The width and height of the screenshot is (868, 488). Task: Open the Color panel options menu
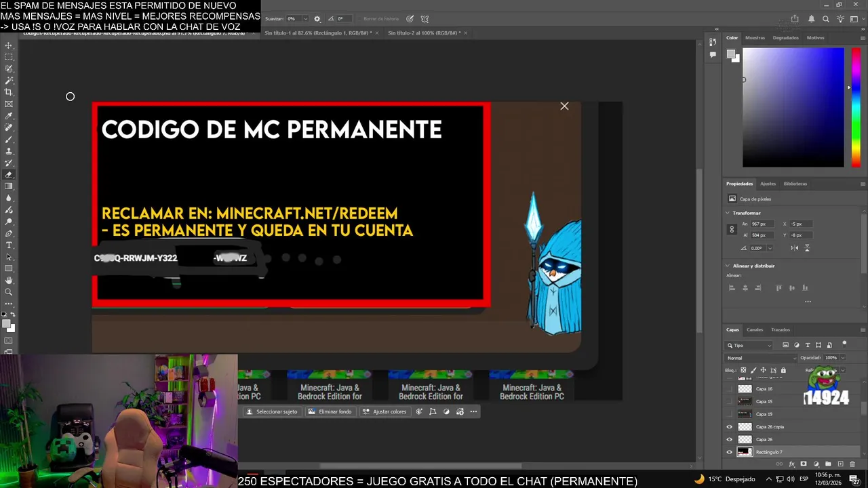863,38
